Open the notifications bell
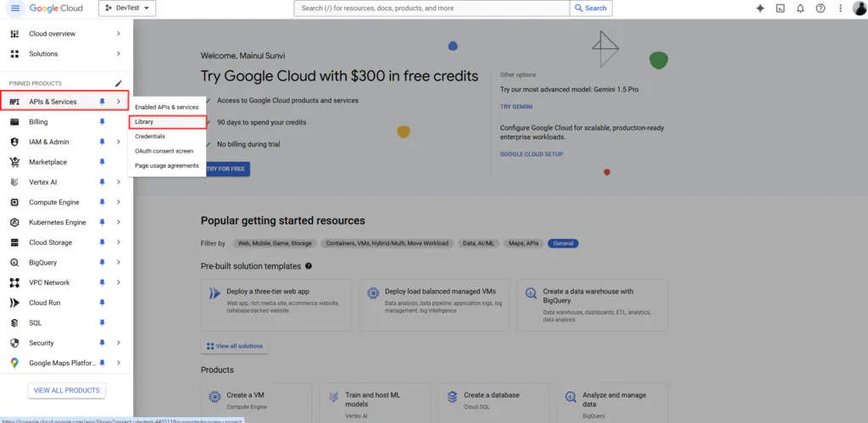868x423 pixels. 800,8
